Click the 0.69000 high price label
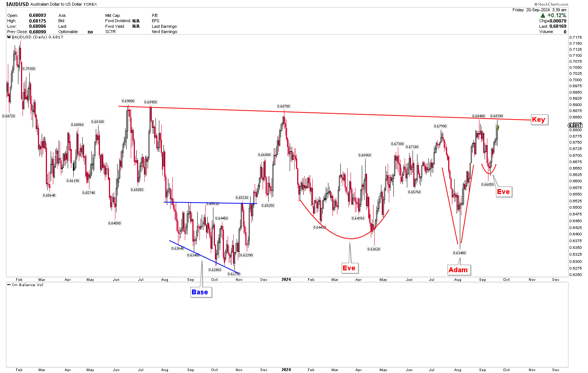The image size is (588, 373). [128, 101]
